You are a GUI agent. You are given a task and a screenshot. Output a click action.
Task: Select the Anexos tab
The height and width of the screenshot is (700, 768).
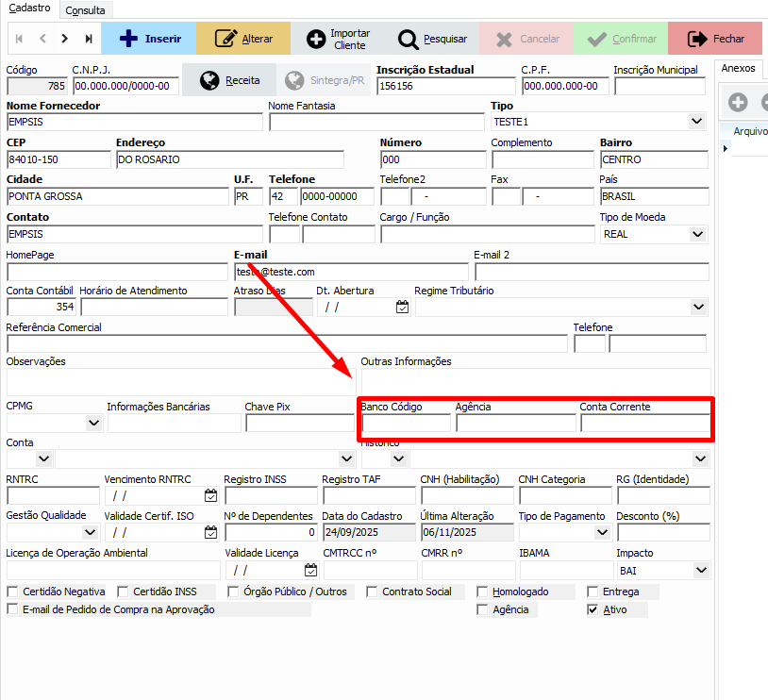point(738,68)
